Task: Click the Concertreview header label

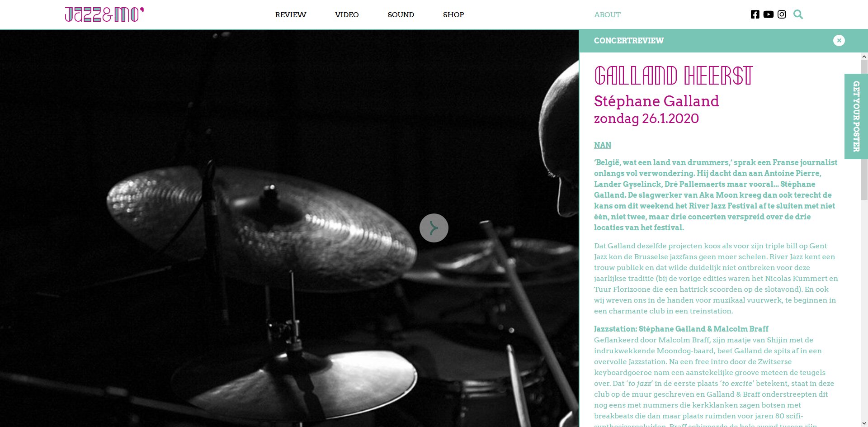Action: [629, 41]
